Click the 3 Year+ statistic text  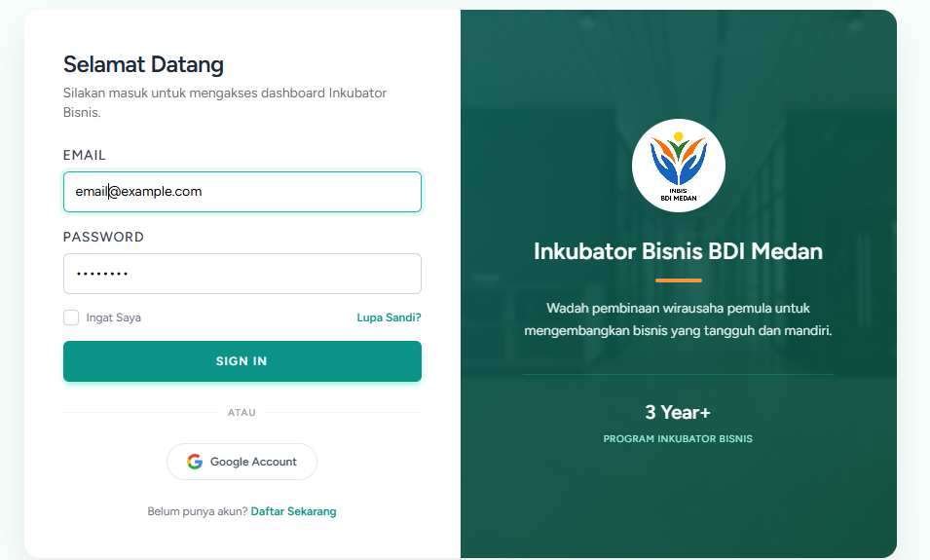(x=678, y=412)
